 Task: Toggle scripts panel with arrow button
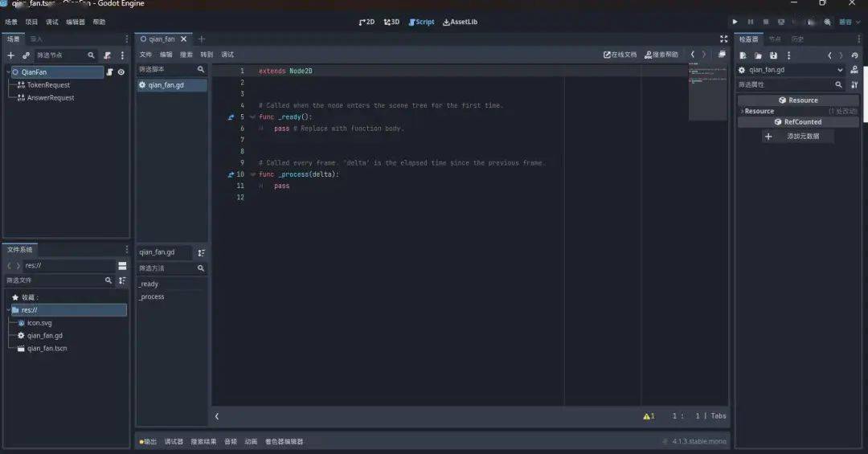[217, 416]
